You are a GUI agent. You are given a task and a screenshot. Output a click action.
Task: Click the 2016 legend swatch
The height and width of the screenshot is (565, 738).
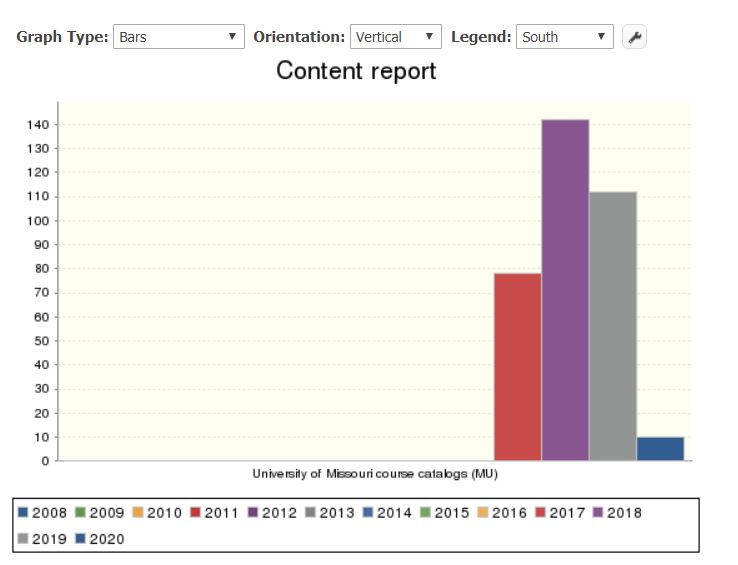484,513
